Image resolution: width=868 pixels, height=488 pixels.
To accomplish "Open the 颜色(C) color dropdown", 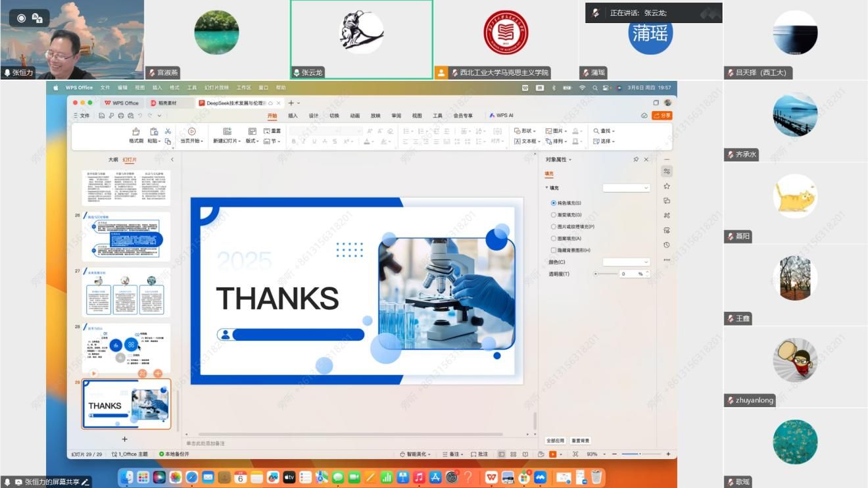I will [x=626, y=262].
